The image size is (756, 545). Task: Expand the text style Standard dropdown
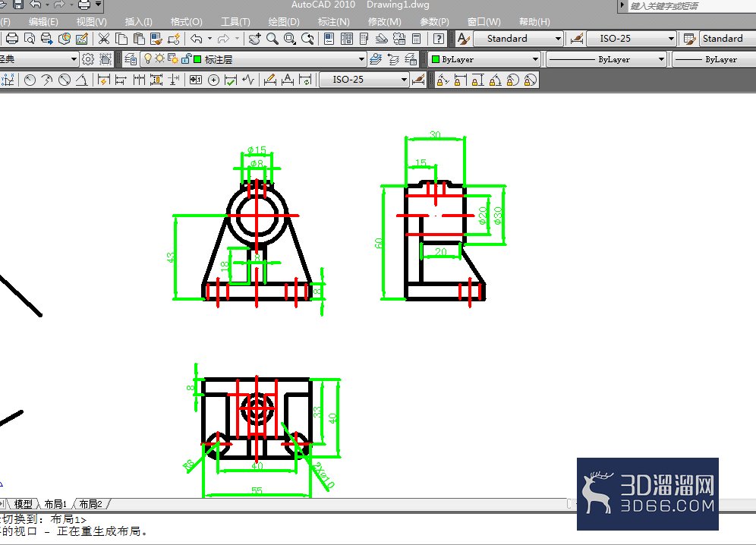click(558, 39)
